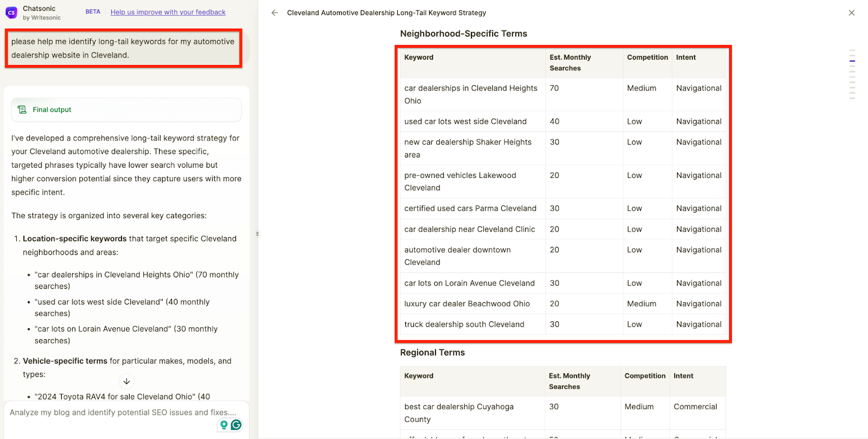The width and height of the screenshot is (868, 439).
Task: Click the document outline scroll indicator
Action: coord(852,74)
